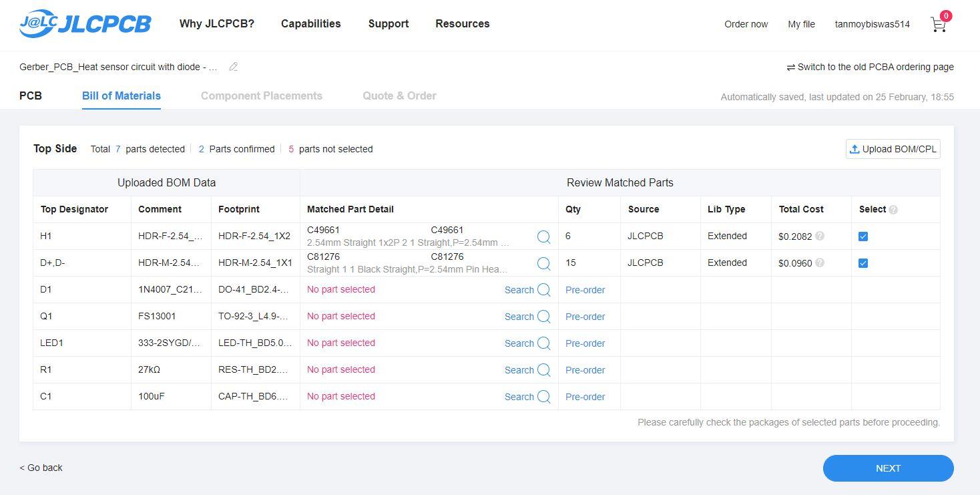Click Search link in R1 row
The height and width of the screenshot is (495, 980).
(519, 370)
